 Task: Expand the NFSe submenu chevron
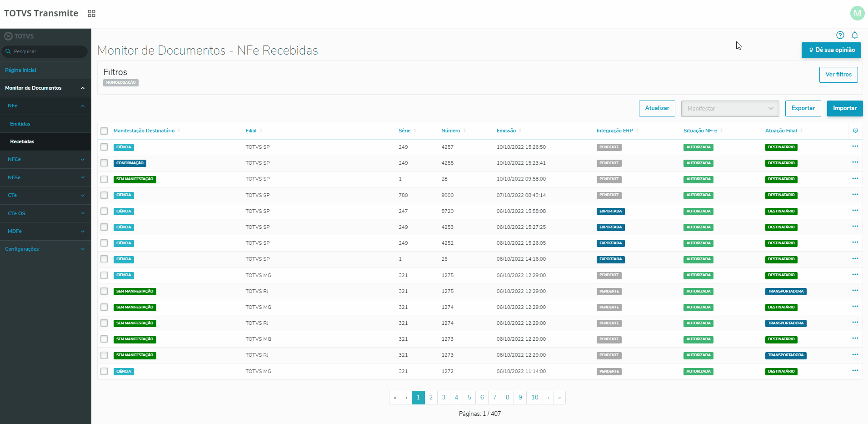[x=83, y=177]
